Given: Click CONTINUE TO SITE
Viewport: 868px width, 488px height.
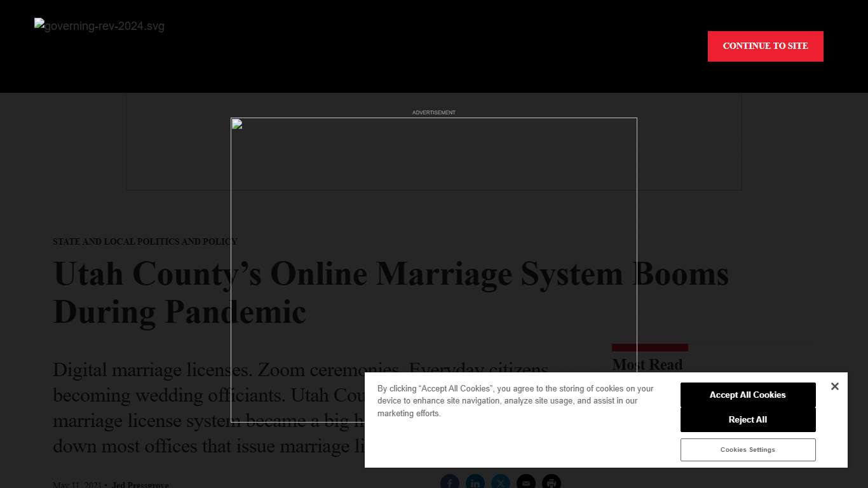Looking at the screenshot, I should 765,46.
